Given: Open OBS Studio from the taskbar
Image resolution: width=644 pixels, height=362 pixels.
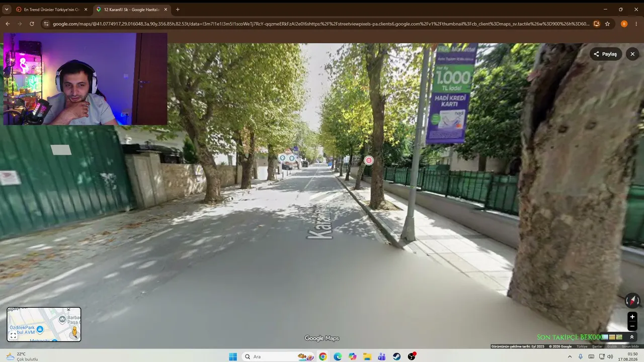Looking at the screenshot, I should pyautogui.click(x=412, y=356).
